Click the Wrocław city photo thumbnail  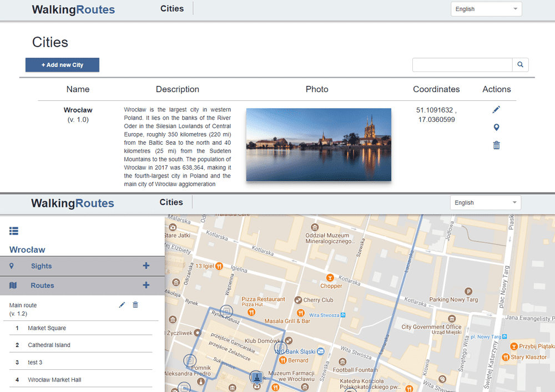click(x=319, y=145)
